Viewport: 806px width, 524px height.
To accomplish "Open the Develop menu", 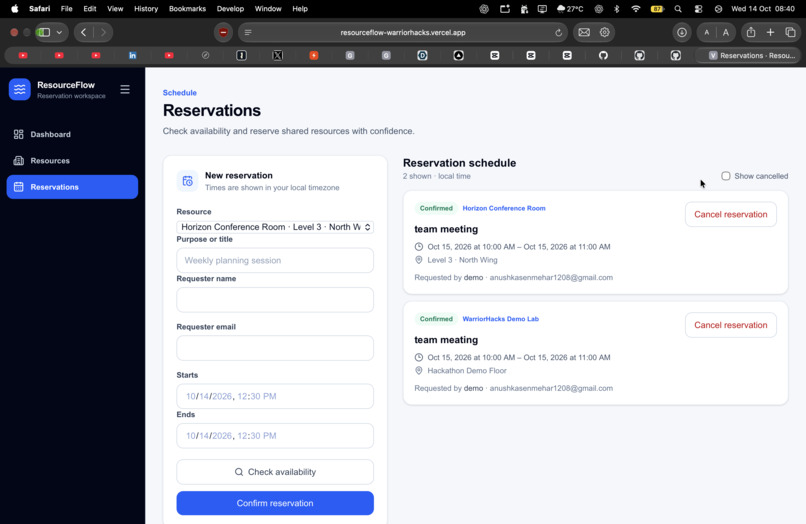I will 230,9.
